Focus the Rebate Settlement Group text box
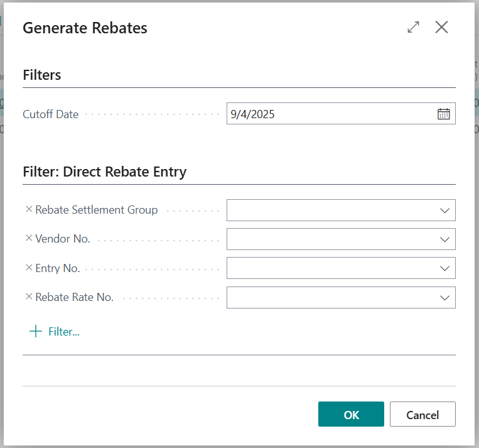This screenshot has width=479, height=448. click(330, 210)
